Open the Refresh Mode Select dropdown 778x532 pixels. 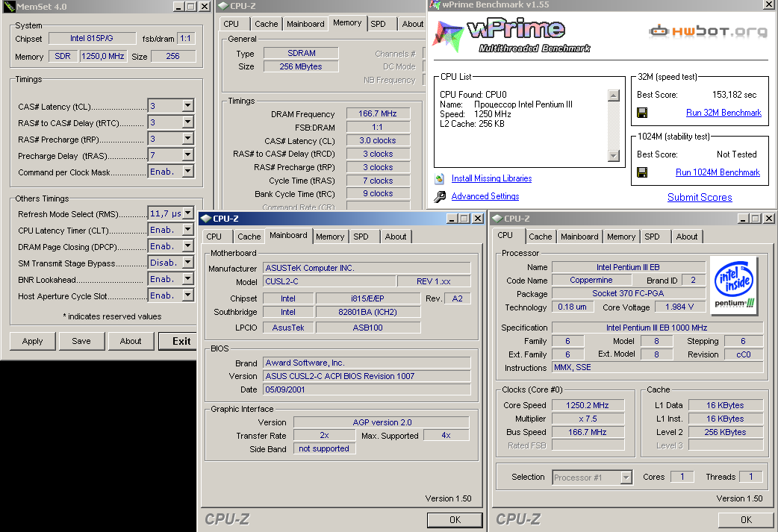[187, 213]
